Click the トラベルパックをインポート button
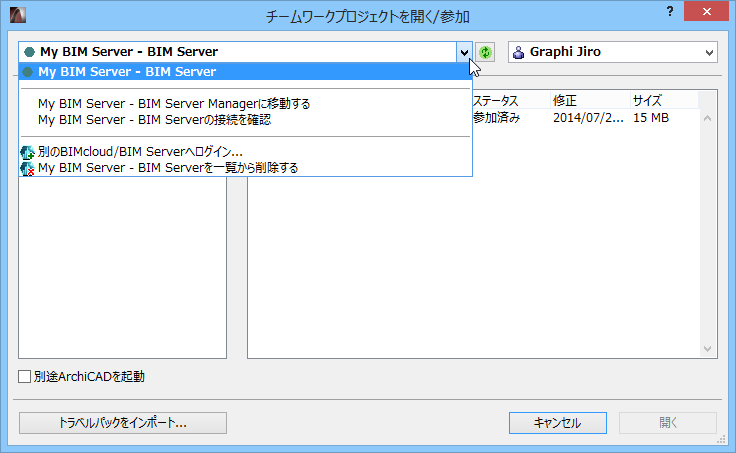 [123, 423]
